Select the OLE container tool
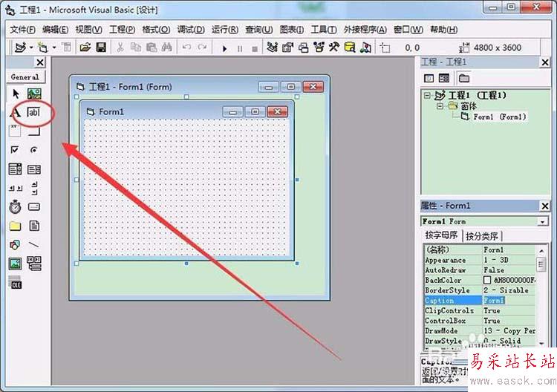The image size is (557, 392). click(x=15, y=282)
